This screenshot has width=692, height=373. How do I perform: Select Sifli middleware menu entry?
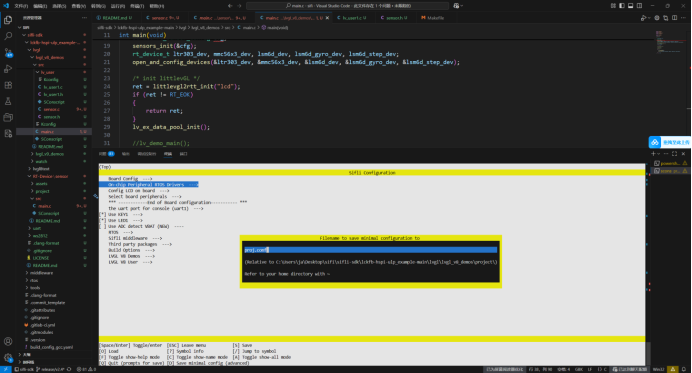(x=135, y=238)
